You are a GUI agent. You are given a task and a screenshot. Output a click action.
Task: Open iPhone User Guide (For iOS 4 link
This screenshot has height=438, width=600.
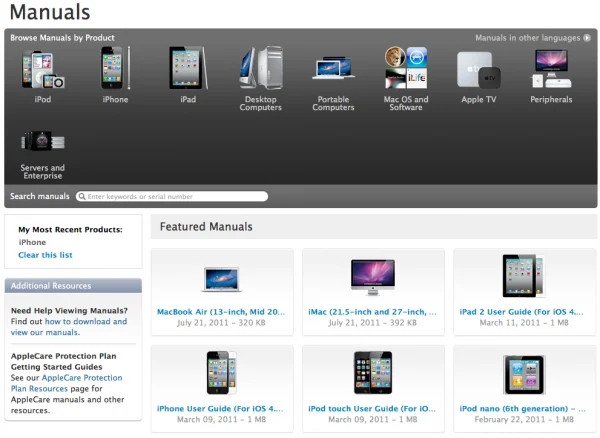point(220,409)
